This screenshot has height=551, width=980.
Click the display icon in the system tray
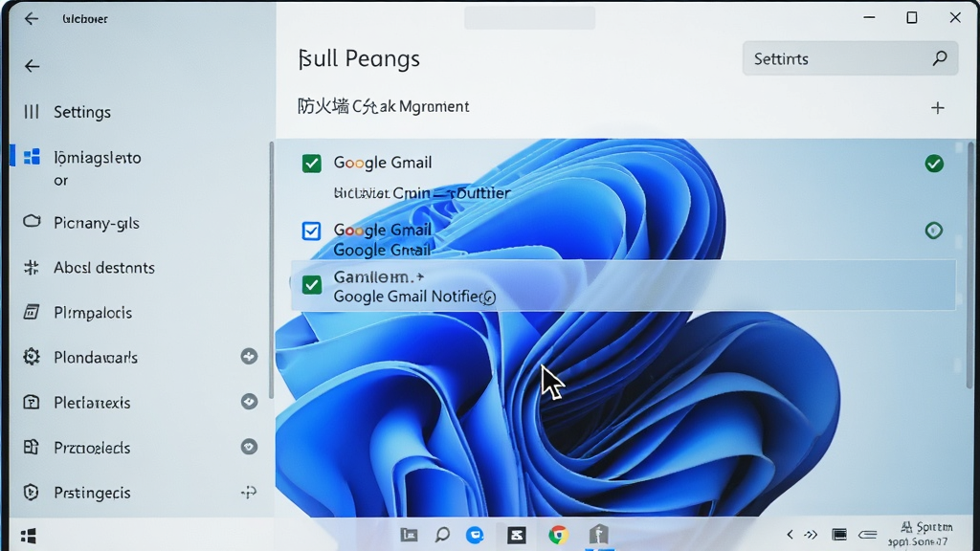pos(838,535)
